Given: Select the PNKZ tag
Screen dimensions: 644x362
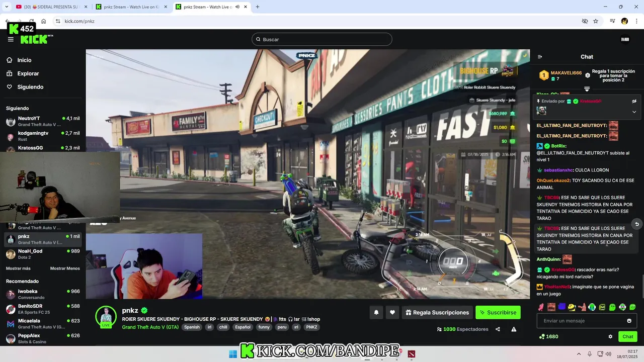Looking at the screenshot, I should (x=311, y=327).
